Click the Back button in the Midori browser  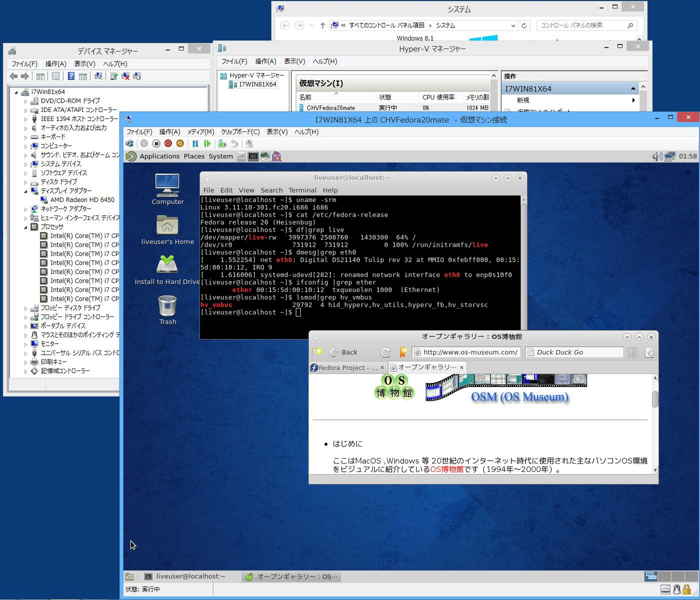click(x=343, y=352)
